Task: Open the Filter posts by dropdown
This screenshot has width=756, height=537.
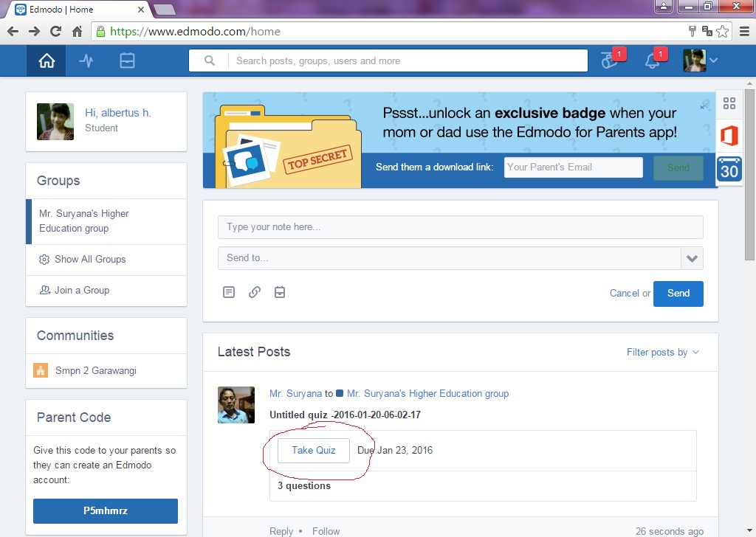Action: click(x=662, y=352)
